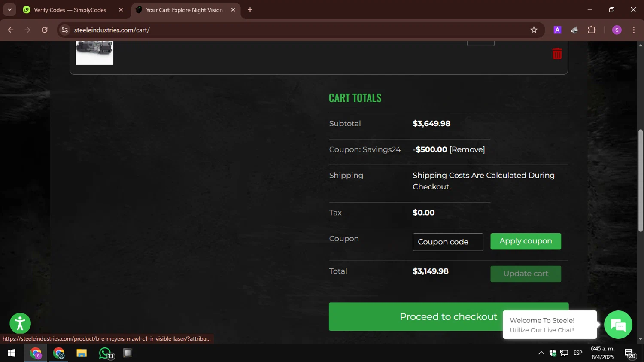Open Chrome from the taskbar
The height and width of the screenshot is (362, 644).
(x=36, y=353)
